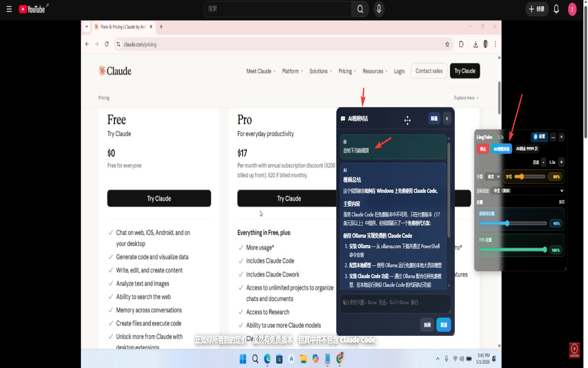Expand the Solutions menu
The image size is (588, 368).
(321, 71)
